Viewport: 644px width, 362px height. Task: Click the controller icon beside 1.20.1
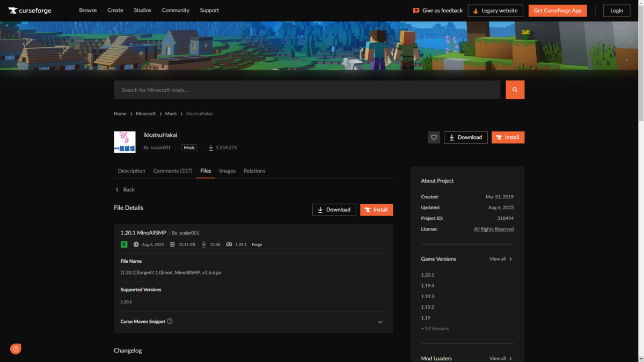point(229,245)
